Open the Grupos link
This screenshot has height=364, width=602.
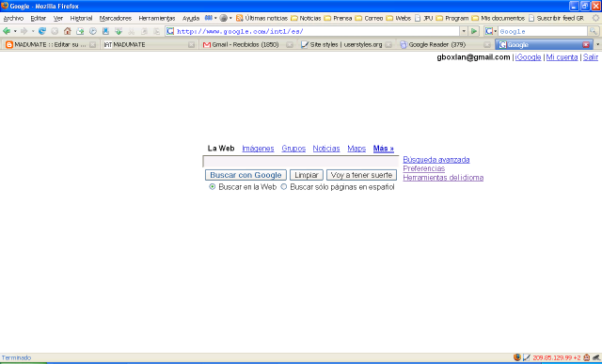click(x=293, y=149)
